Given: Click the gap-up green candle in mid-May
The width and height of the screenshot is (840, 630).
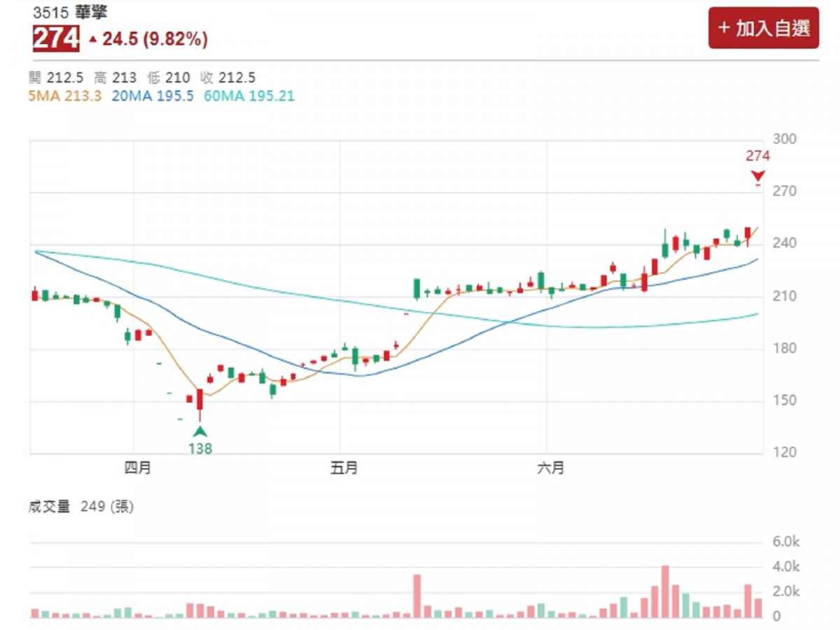Looking at the screenshot, I should point(417,288).
